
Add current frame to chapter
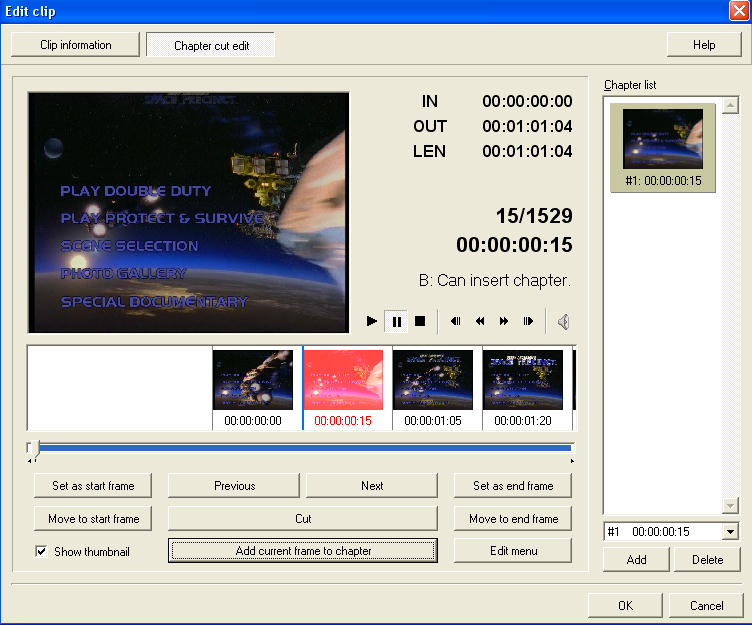(303, 551)
